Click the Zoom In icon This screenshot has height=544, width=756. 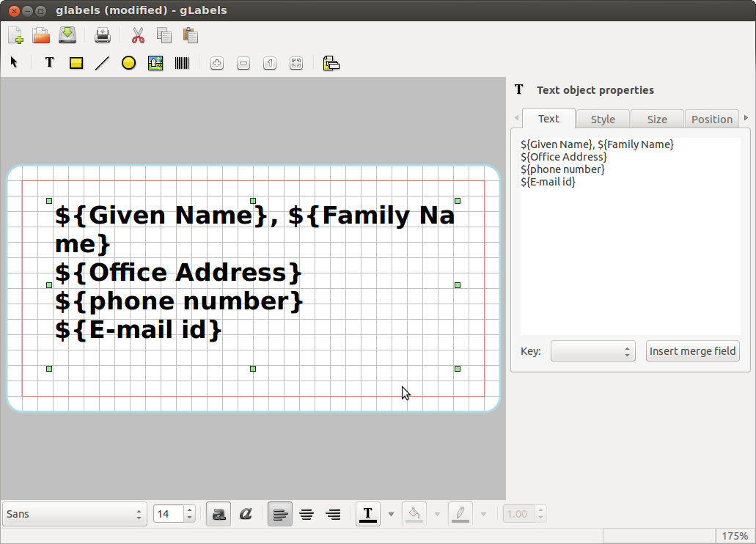[217, 63]
